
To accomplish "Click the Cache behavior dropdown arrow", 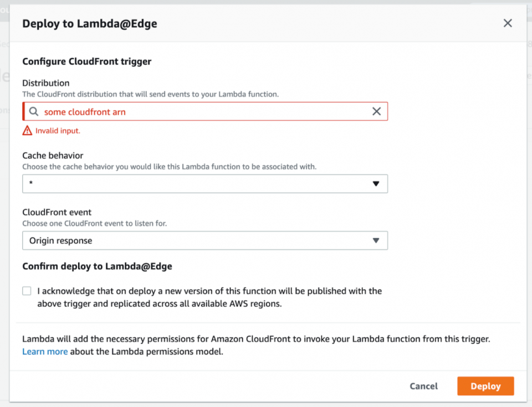I will (x=376, y=183).
